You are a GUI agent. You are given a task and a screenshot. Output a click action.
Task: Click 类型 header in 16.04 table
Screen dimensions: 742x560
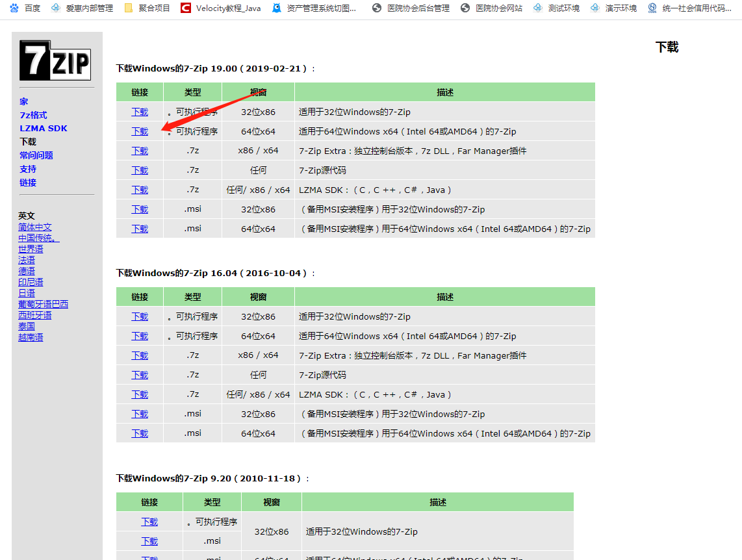(192, 297)
